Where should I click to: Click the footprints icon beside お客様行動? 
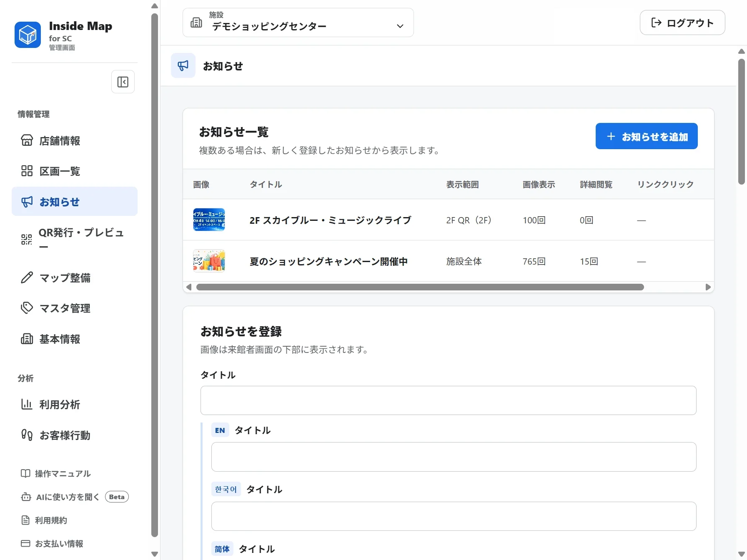point(27,435)
